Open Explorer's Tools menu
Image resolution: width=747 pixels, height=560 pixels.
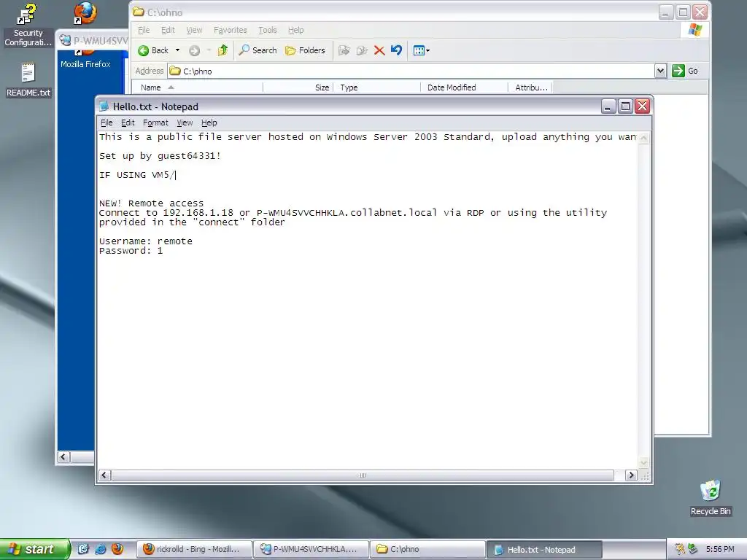(x=267, y=30)
